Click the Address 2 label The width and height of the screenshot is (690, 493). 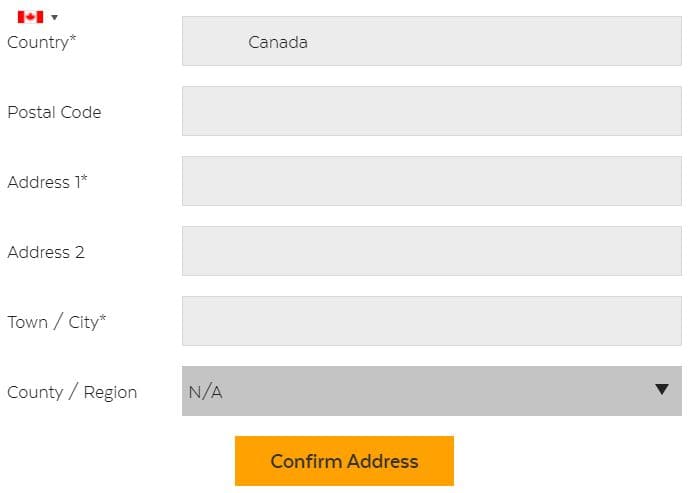click(46, 252)
